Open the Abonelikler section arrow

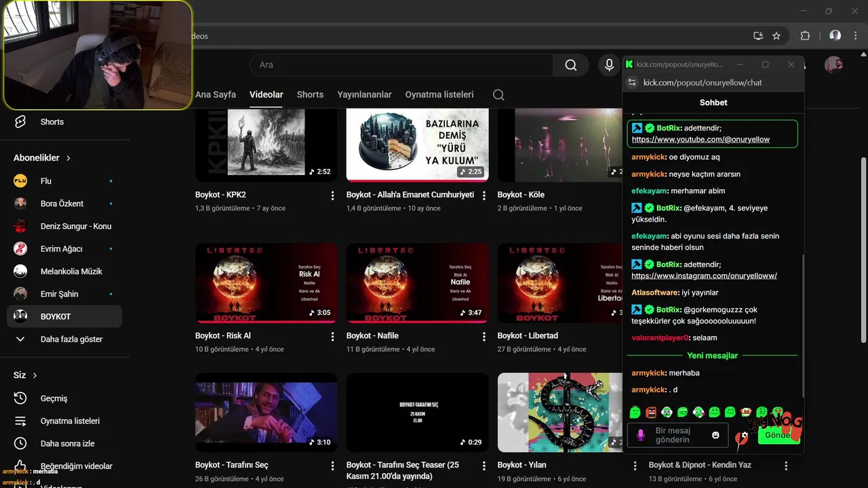68,158
